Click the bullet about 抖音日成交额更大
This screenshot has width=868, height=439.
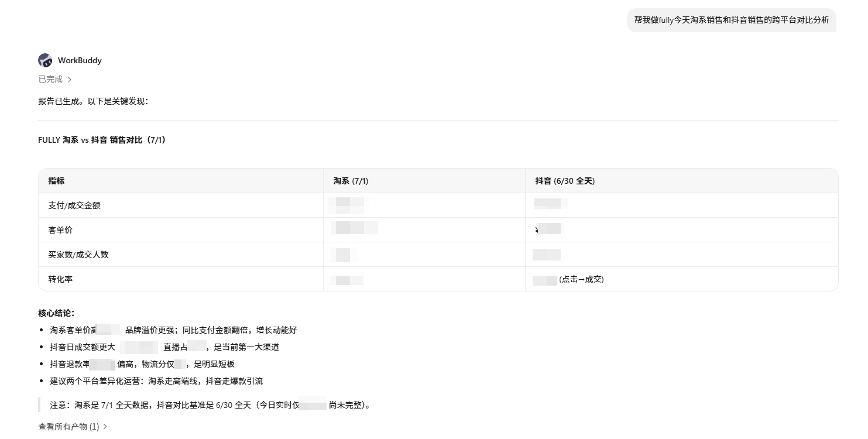pyautogui.click(x=164, y=347)
